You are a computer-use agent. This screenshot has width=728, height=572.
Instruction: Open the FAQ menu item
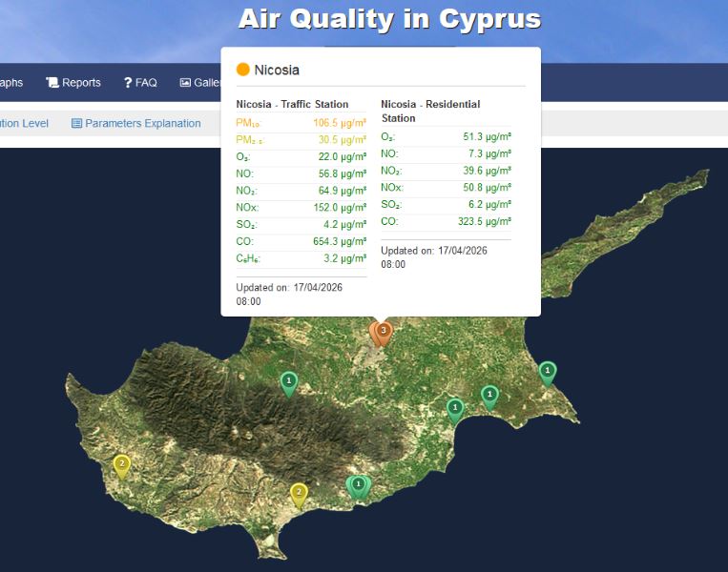tap(146, 83)
